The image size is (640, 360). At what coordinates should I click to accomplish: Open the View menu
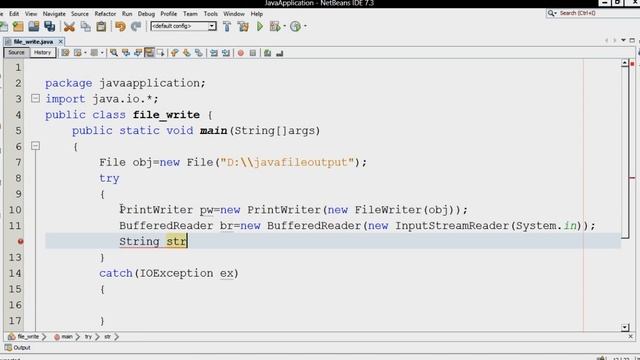coord(31,13)
